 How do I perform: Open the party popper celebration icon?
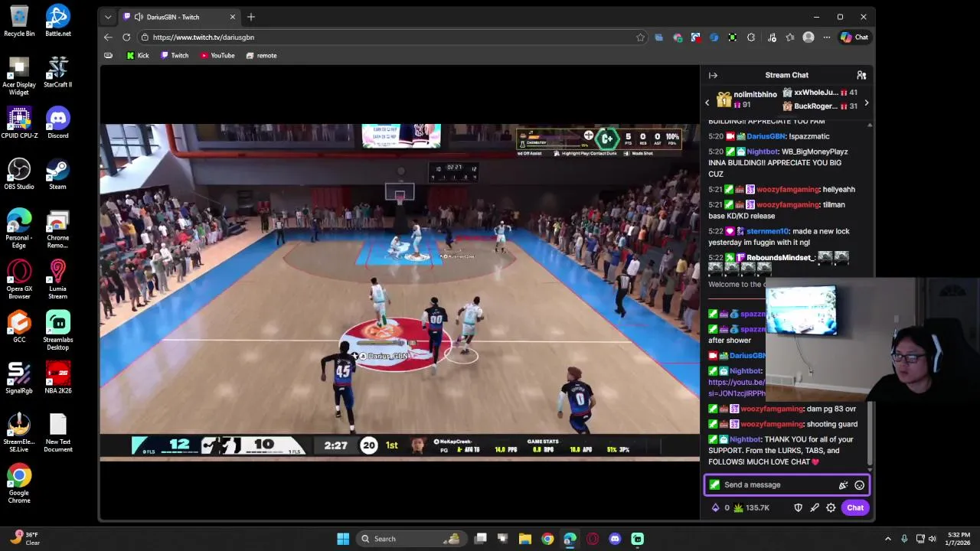click(x=843, y=485)
